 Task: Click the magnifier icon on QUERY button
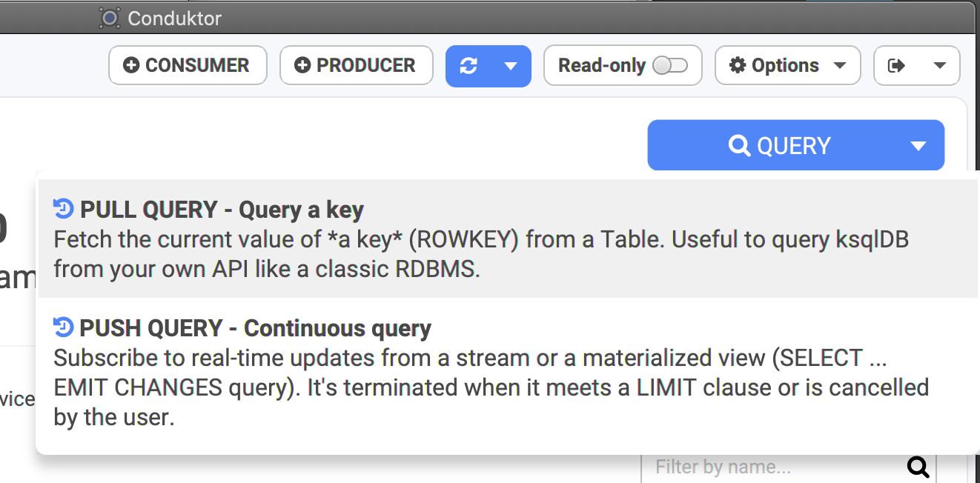(739, 145)
